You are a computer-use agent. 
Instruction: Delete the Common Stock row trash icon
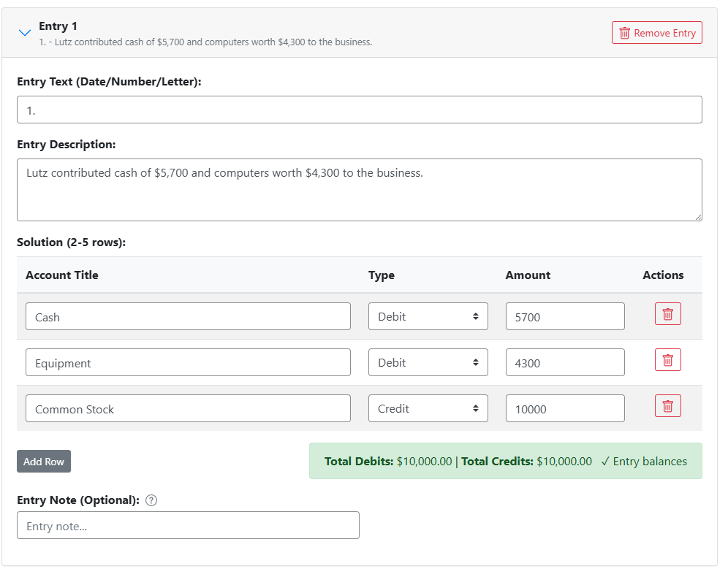[x=667, y=406]
